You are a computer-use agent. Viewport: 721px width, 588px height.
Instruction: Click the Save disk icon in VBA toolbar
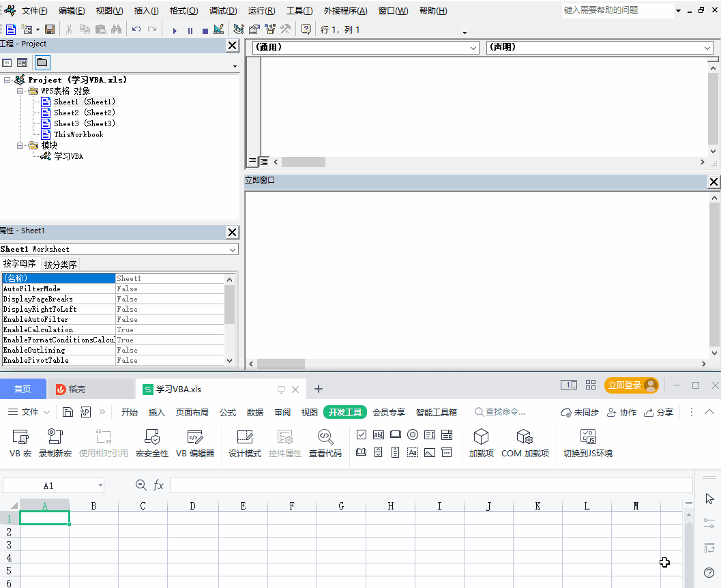coord(50,29)
